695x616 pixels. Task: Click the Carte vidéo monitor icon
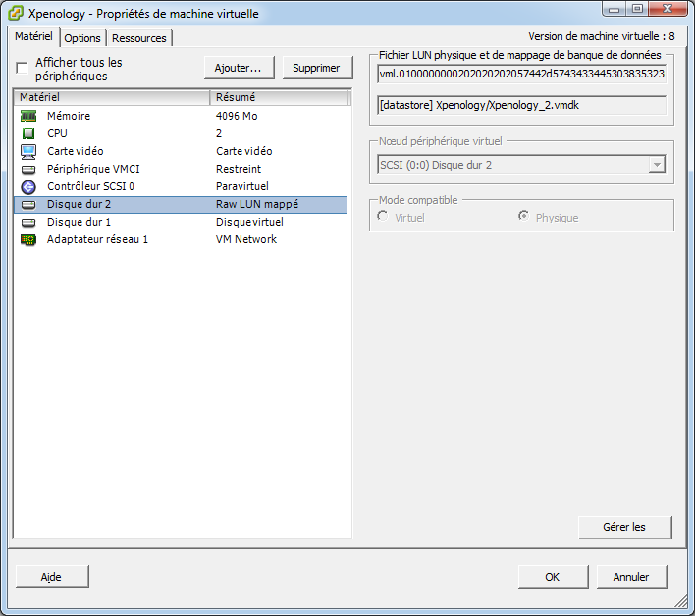[28, 151]
